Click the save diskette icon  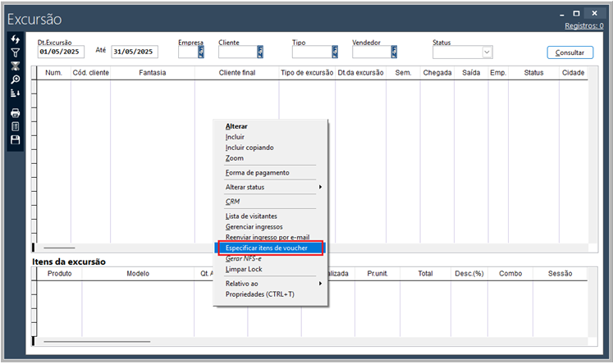15,140
